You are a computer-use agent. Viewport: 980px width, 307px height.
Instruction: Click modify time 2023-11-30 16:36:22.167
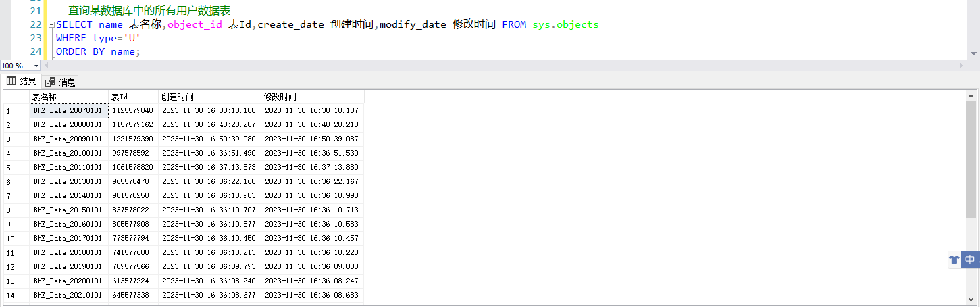pyautogui.click(x=313, y=181)
